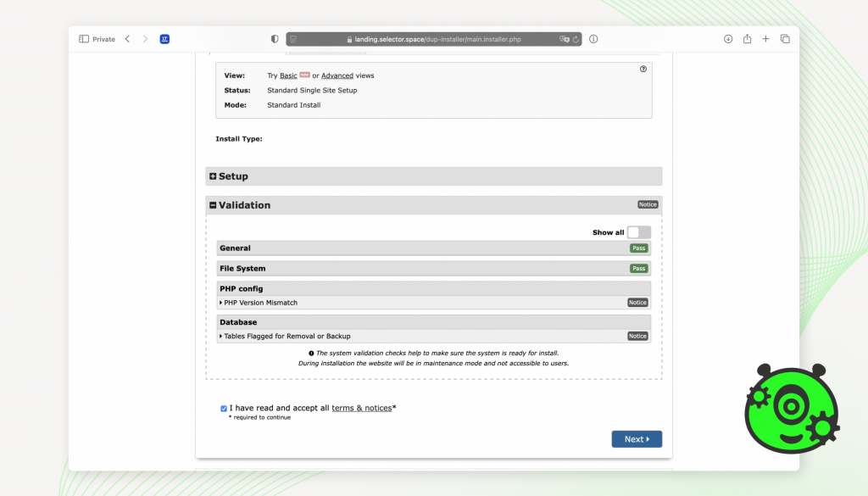Open a new browser tab
868x496 pixels.
765,39
